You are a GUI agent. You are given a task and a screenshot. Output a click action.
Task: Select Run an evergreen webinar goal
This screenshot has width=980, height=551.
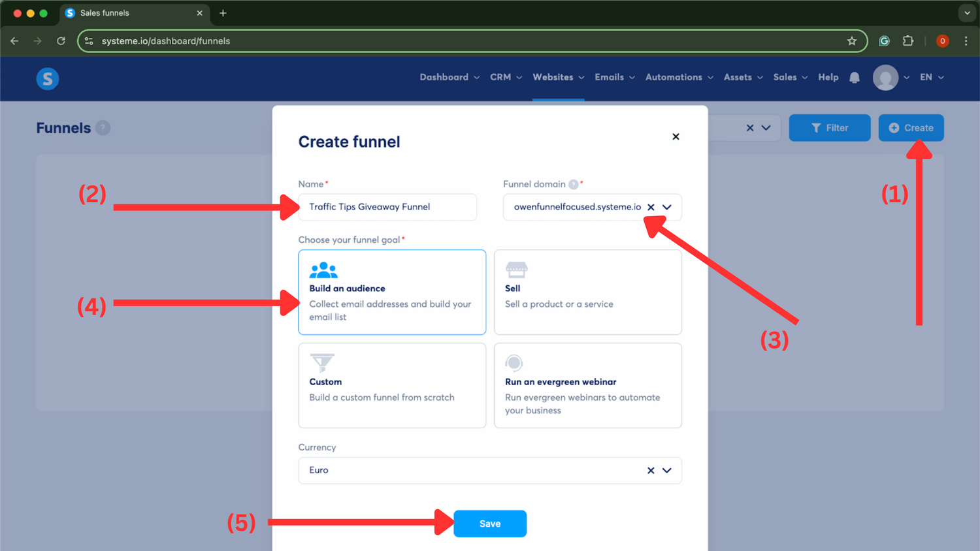(587, 385)
